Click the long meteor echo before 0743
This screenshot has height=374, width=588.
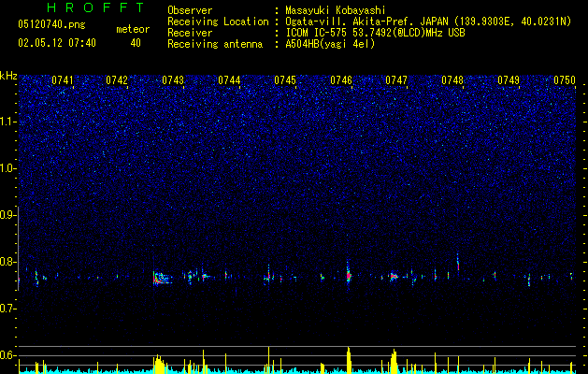(162, 279)
